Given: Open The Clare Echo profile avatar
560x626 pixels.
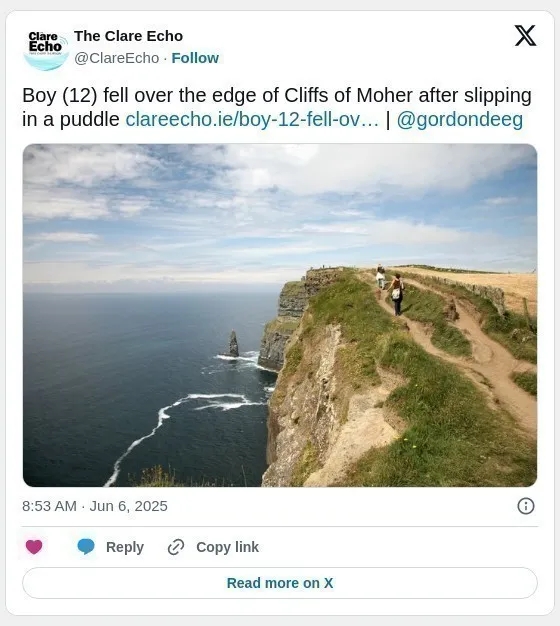Looking at the screenshot, I should [46, 49].
